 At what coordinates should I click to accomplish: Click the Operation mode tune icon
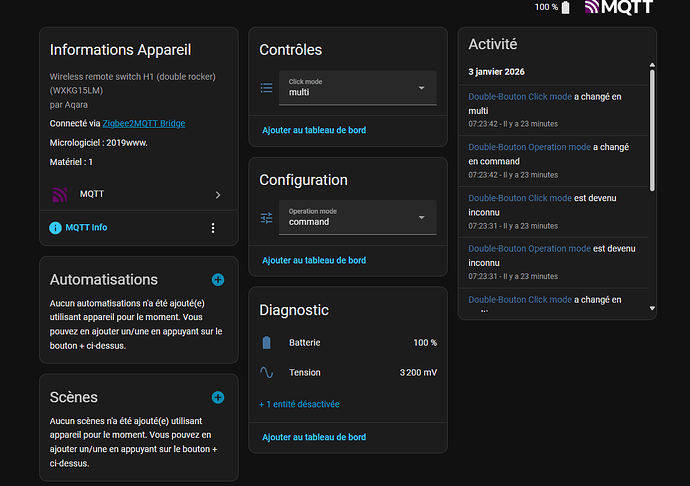click(266, 218)
